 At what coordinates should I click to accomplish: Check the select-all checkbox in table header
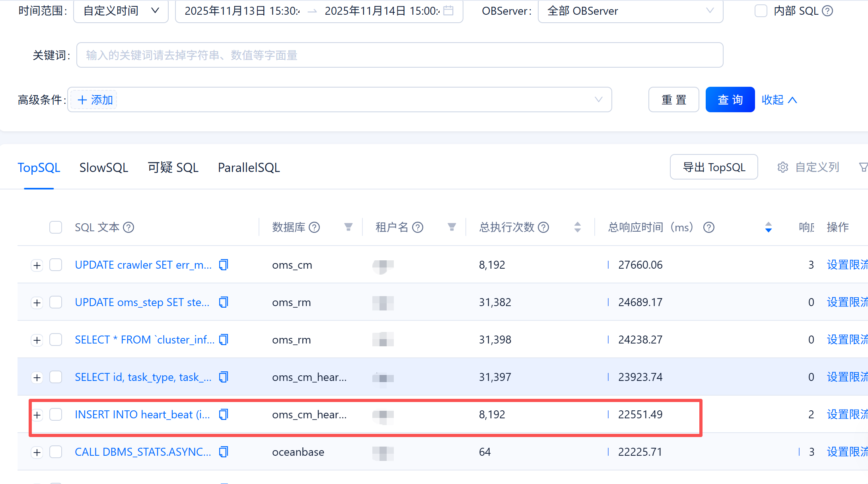click(56, 227)
